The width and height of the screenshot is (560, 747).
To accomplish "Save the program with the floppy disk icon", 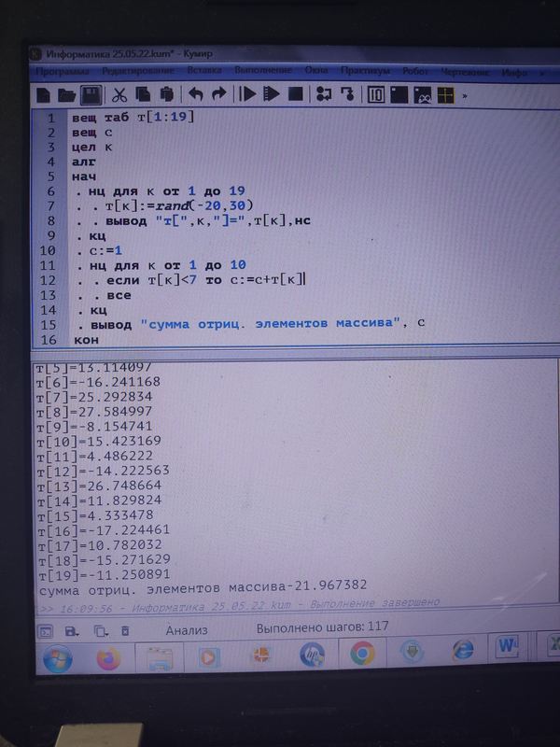I will (x=91, y=94).
